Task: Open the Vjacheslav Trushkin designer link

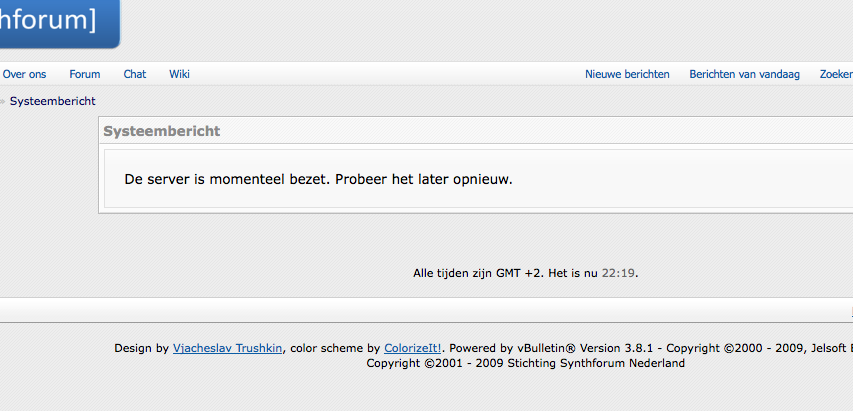Action: (227, 348)
